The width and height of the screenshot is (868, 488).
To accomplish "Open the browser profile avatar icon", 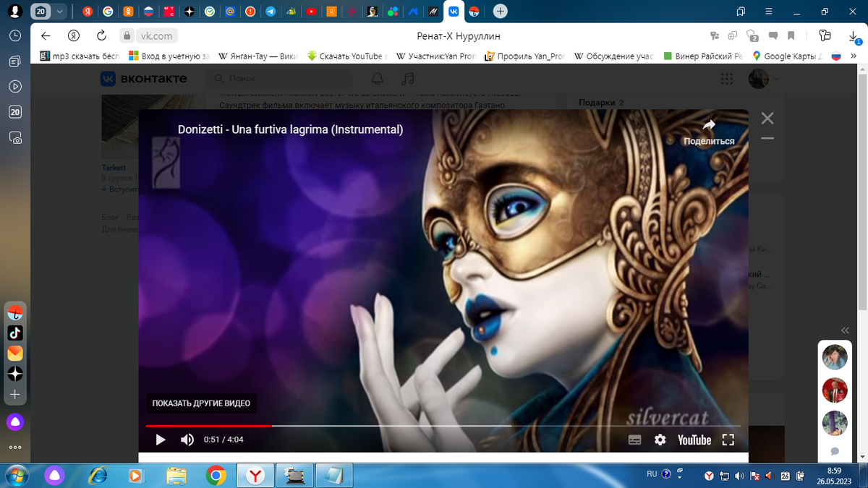I will [15, 11].
